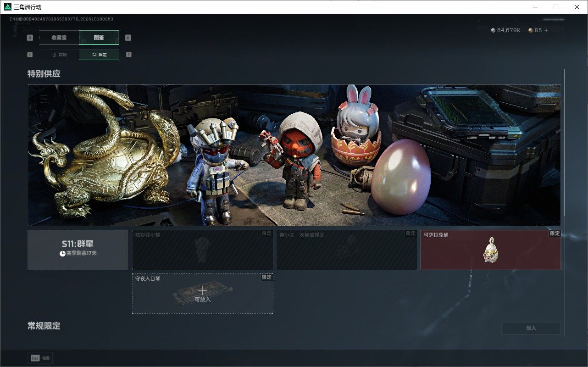
Task: Click the 放入 button
Action: pos(531,328)
